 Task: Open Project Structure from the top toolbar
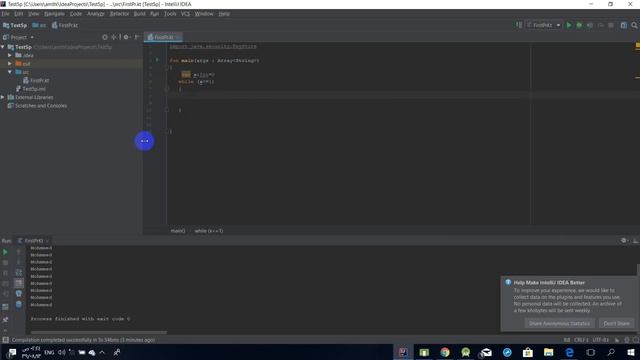click(624, 25)
